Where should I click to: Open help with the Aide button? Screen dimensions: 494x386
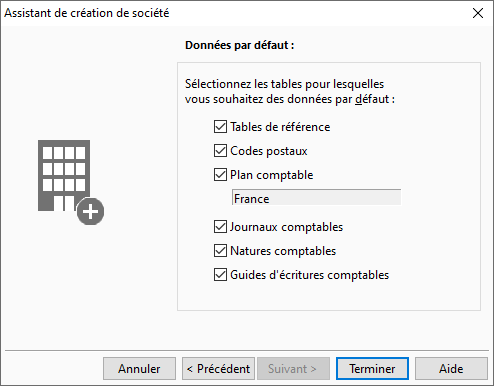pyautogui.click(x=451, y=369)
